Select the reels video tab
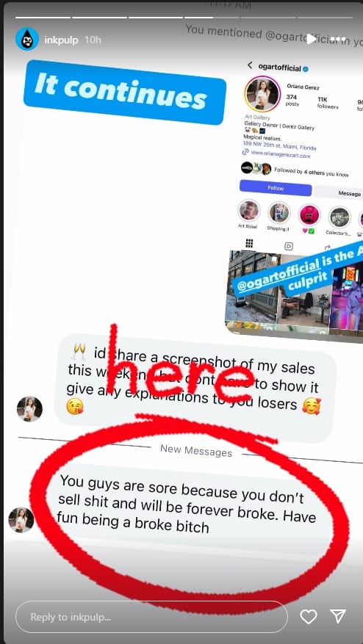363x644 pixels. click(x=289, y=246)
